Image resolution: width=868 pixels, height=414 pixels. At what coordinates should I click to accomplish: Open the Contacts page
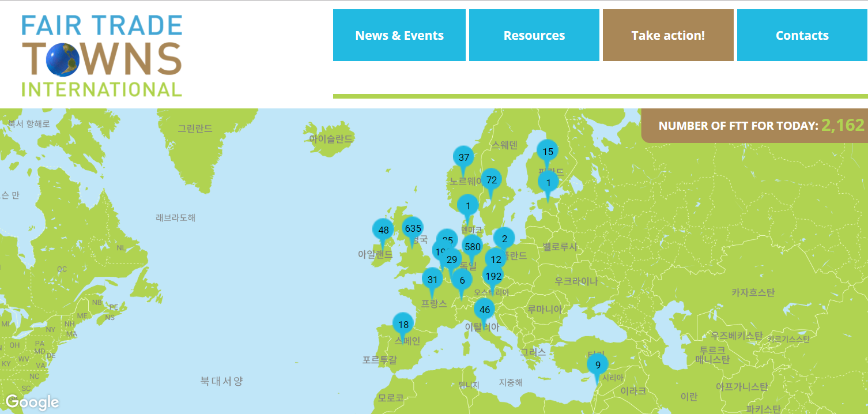[802, 35]
